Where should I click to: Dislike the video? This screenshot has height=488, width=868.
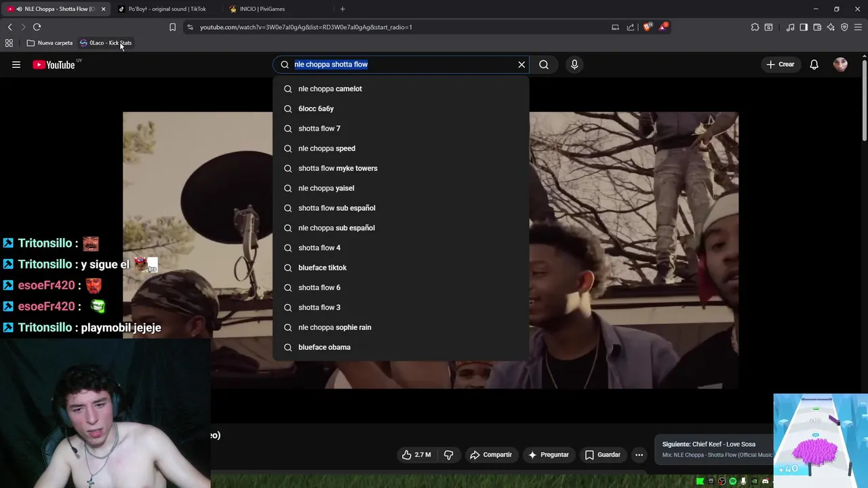click(x=448, y=455)
